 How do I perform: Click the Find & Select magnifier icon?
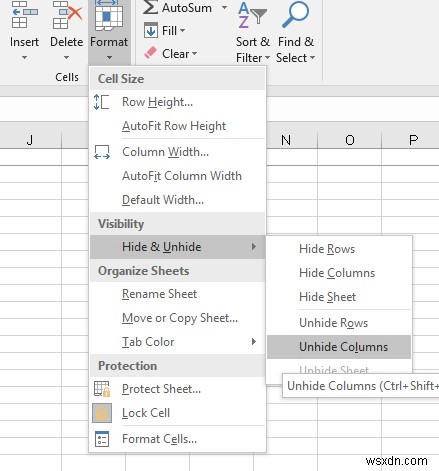[x=296, y=15]
